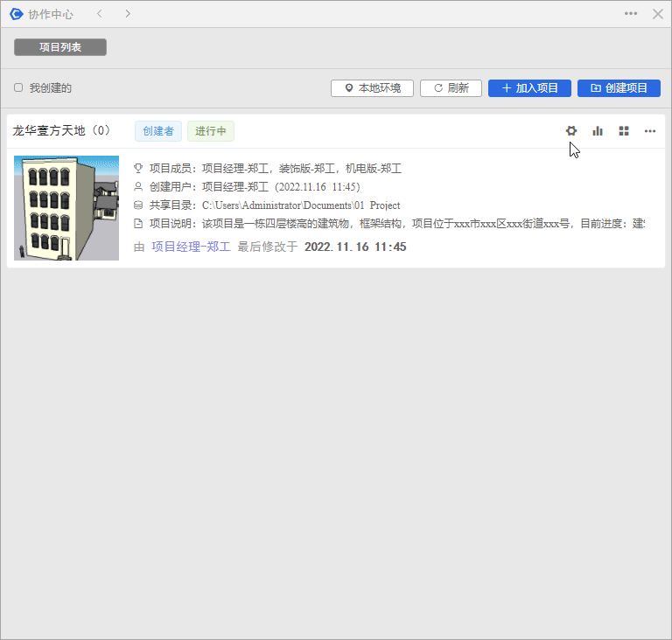
Task: Open project statistics bar chart icon
Action: (598, 131)
